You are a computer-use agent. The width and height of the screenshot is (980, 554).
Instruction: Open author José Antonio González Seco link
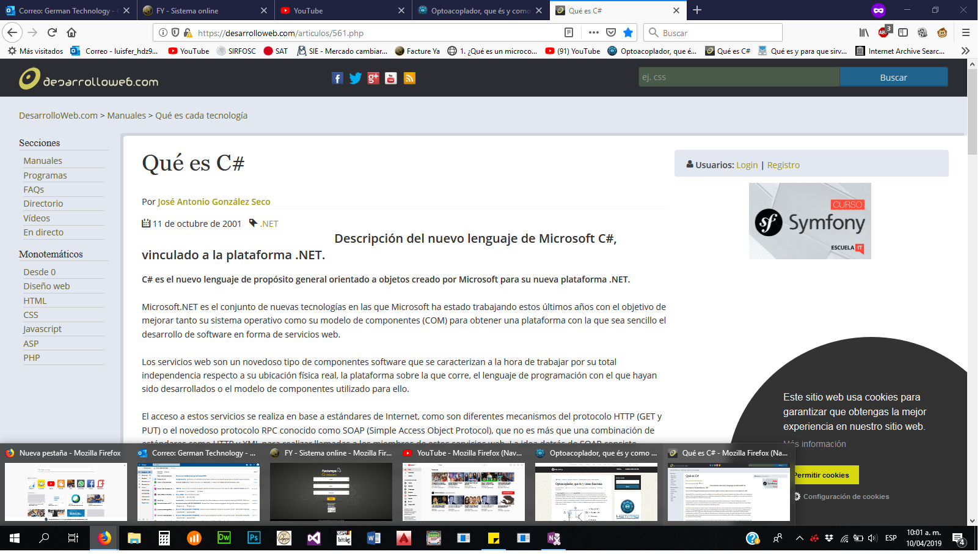click(x=214, y=202)
